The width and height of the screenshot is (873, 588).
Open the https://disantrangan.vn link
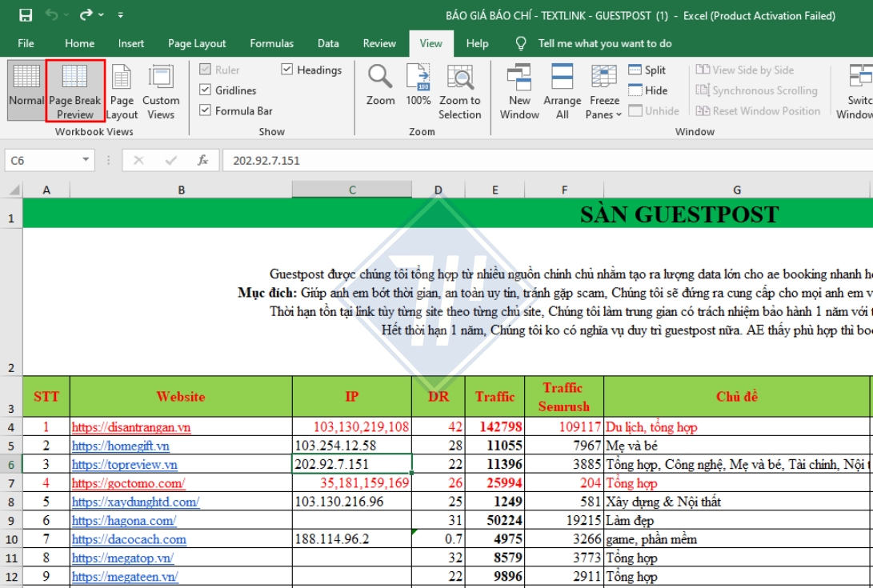click(131, 427)
